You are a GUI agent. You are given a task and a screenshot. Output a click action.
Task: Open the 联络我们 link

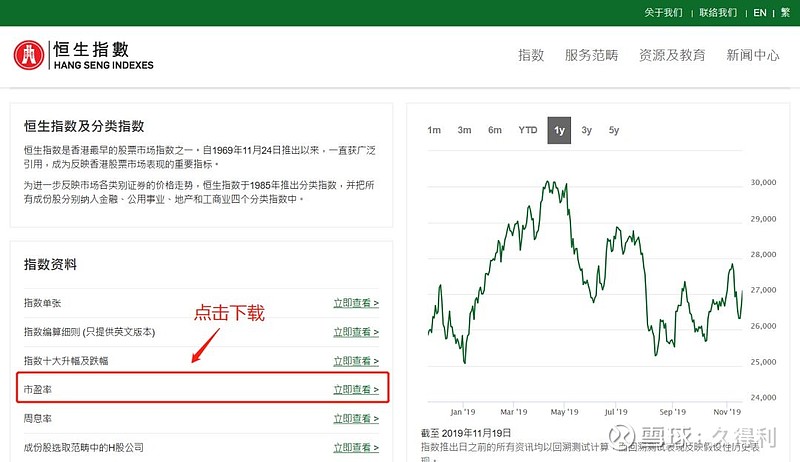click(718, 13)
